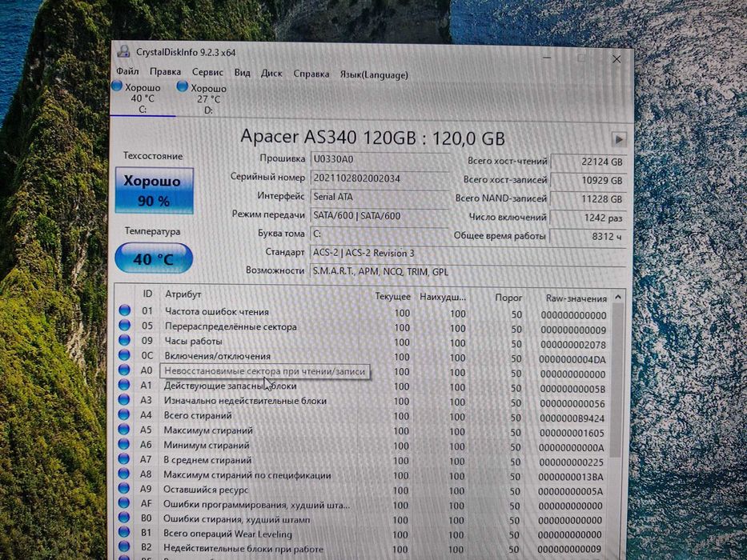747x560 pixels.
Task: Click the Интерфейс field Serial ATA
Action: 380,197
